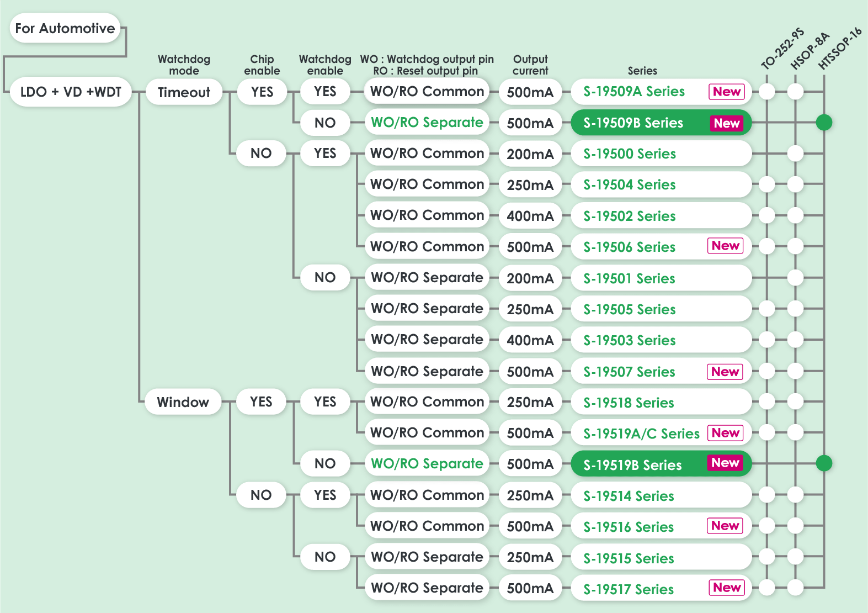The image size is (868, 613).
Task: Click the New badge next to S-19516 Series
Action: (725, 526)
